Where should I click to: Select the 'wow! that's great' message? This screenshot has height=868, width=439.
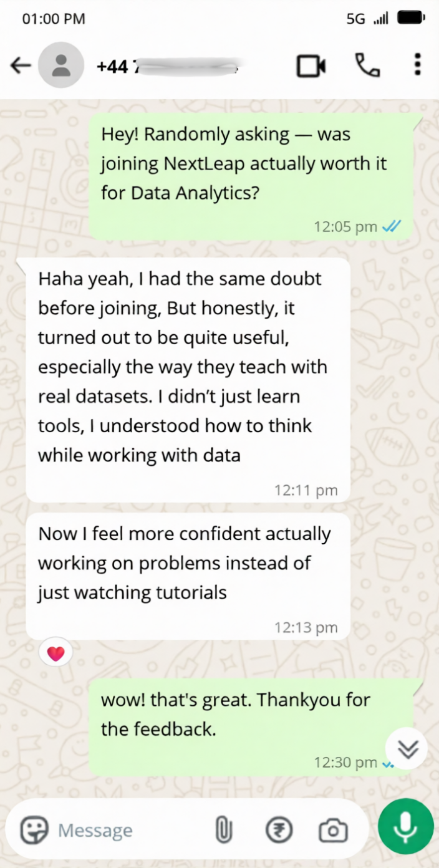pyautogui.click(x=251, y=727)
